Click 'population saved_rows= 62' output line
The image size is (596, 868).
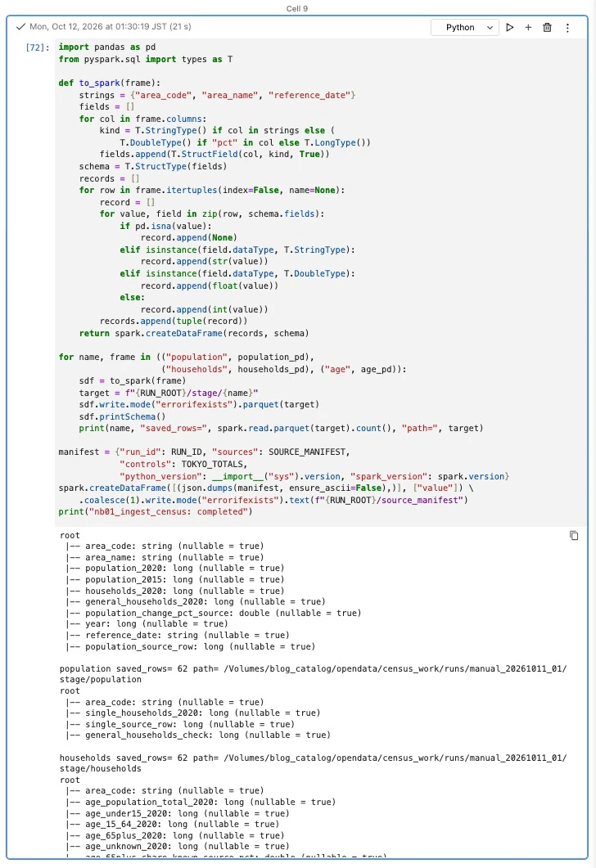click(x=313, y=668)
